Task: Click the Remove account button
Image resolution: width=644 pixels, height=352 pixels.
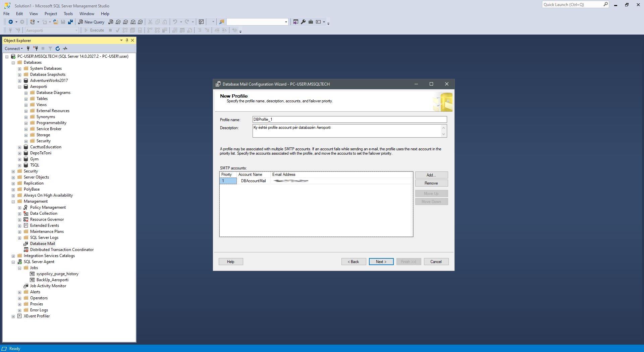Action: 431,183
